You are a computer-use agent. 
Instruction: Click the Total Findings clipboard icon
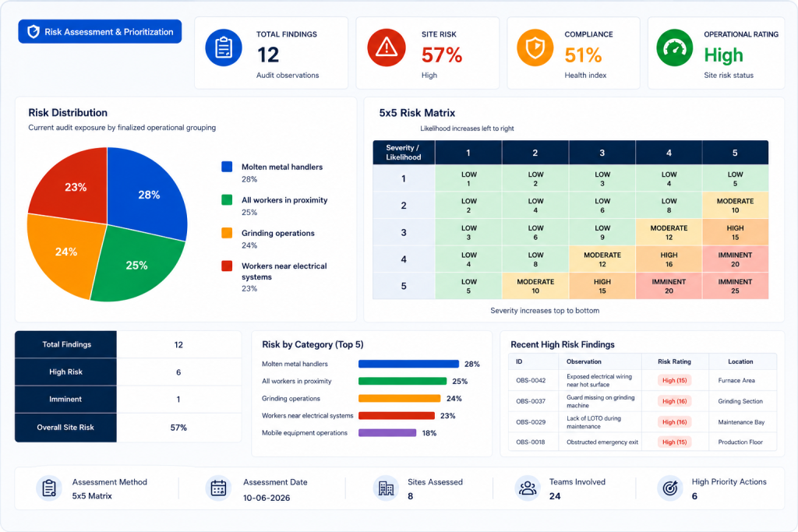(x=224, y=48)
